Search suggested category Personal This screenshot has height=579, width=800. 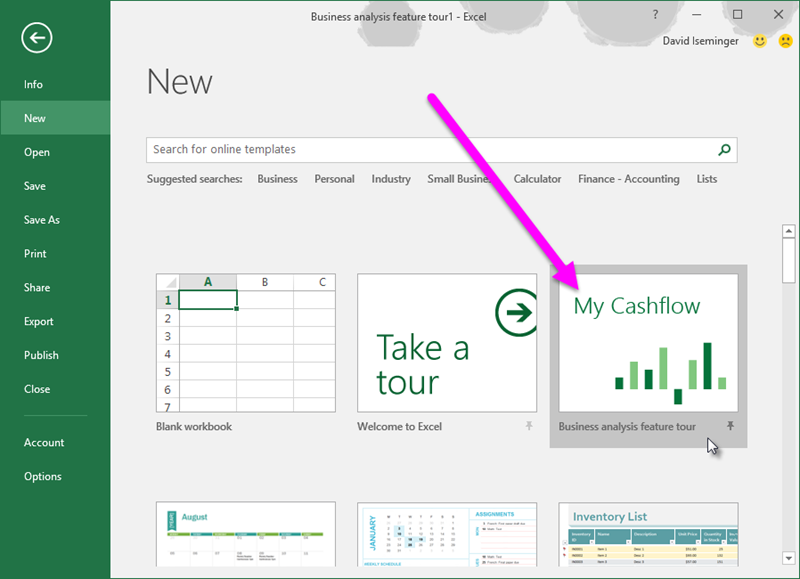point(334,179)
